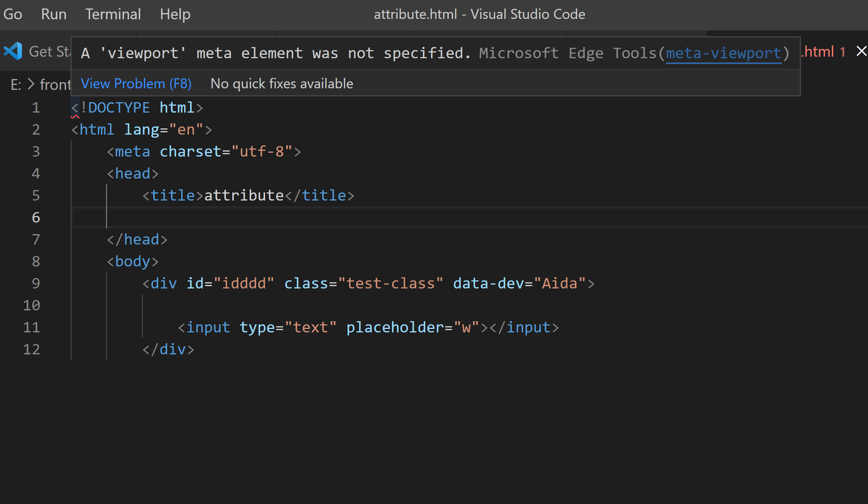Click line number 12 in gutter
Screen dimensions: 868x504
[32, 349]
